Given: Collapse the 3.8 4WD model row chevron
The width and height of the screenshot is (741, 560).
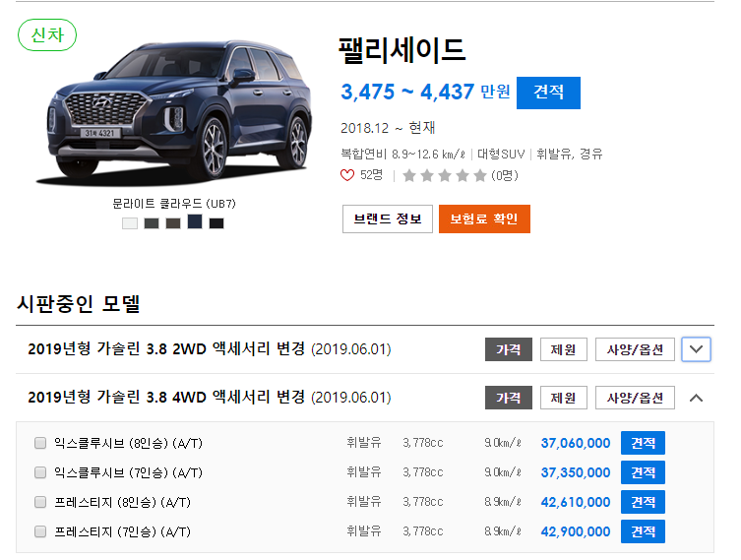Looking at the screenshot, I should (696, 398).
